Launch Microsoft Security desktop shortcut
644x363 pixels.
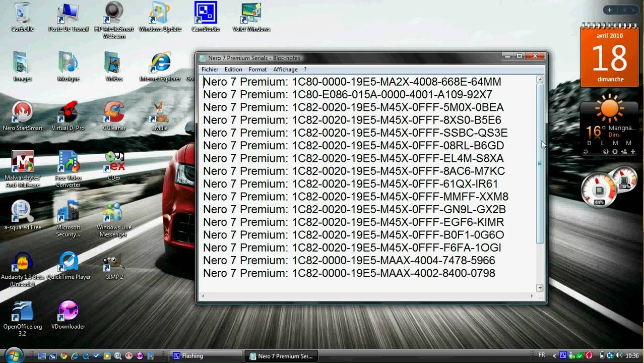pyautogui.click(x=68, y=218)
